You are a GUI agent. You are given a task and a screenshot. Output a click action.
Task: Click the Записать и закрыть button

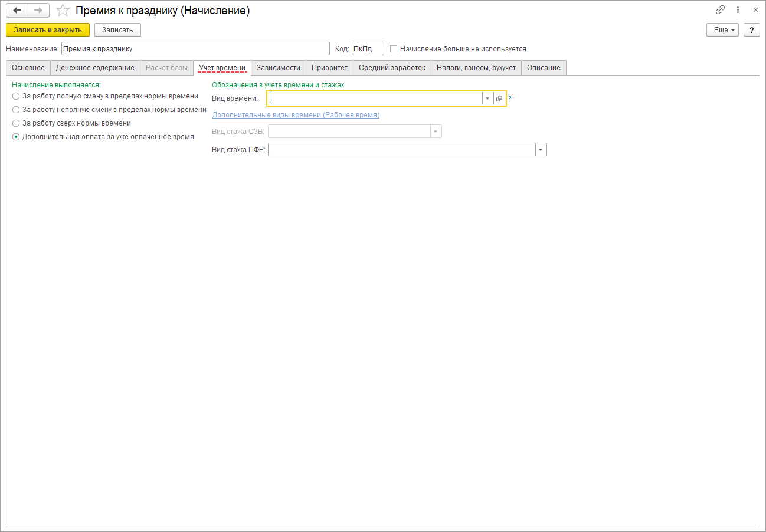(48, 30)
